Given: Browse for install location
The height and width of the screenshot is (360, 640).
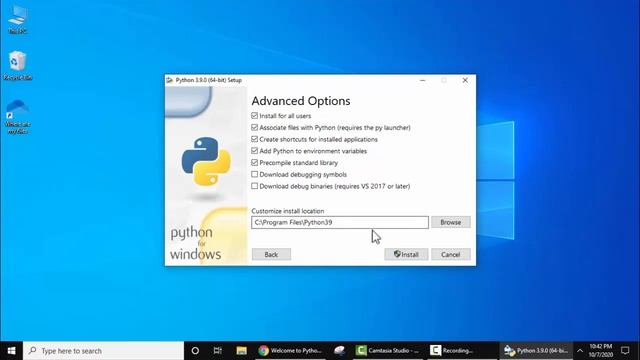Looking at the screenshot, I should 451,222.
